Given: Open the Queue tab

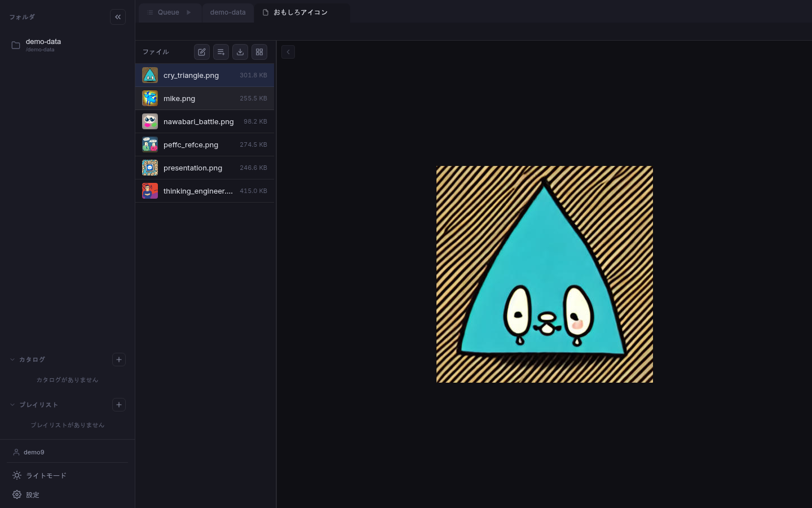Looking at the screenshot, I should (168, 12).
